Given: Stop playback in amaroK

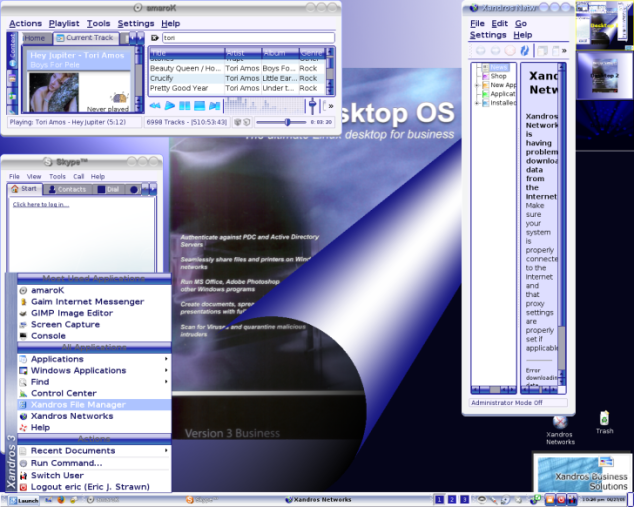Looking at the screenshot, I should (x=199, y=106).
